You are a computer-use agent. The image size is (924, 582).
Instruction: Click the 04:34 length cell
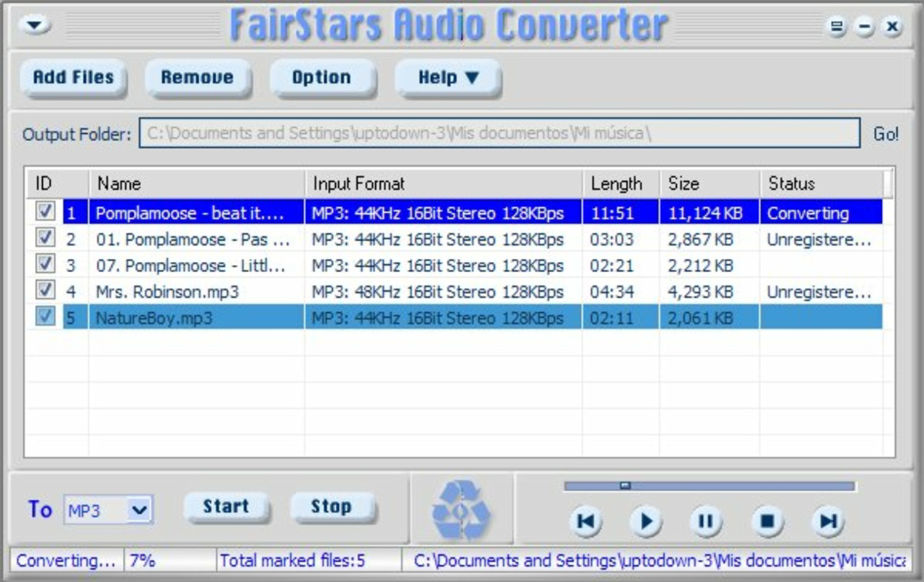point(621,292)
